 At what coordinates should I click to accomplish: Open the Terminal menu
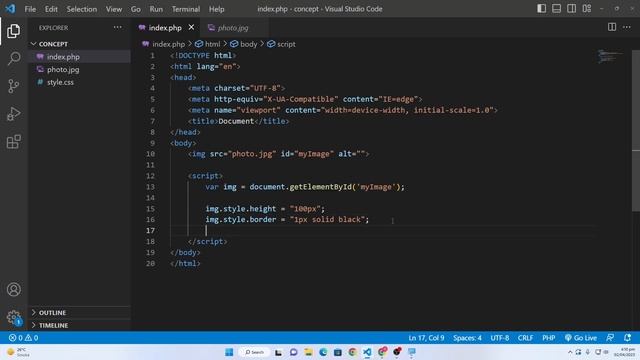[186, 9]
